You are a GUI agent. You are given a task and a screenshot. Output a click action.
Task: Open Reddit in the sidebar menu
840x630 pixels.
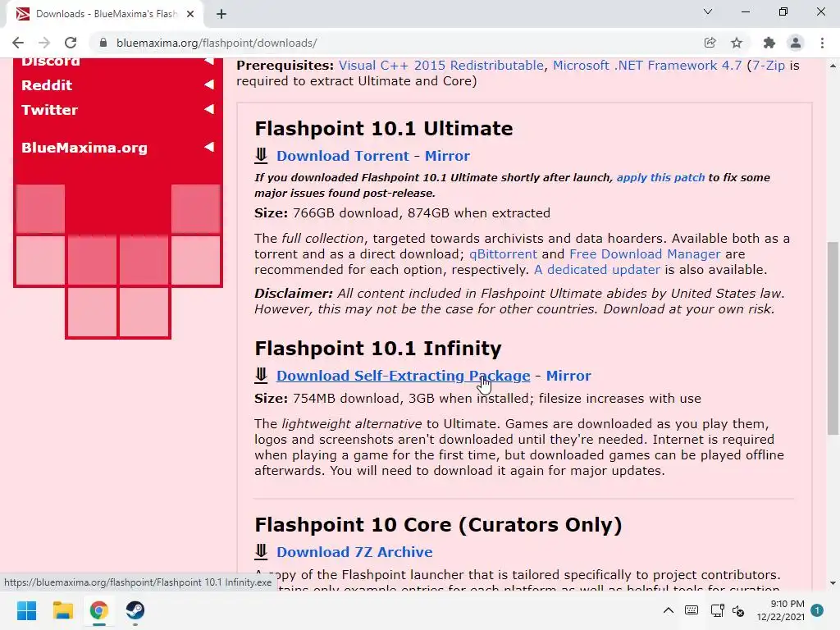[x=47, y=85]
